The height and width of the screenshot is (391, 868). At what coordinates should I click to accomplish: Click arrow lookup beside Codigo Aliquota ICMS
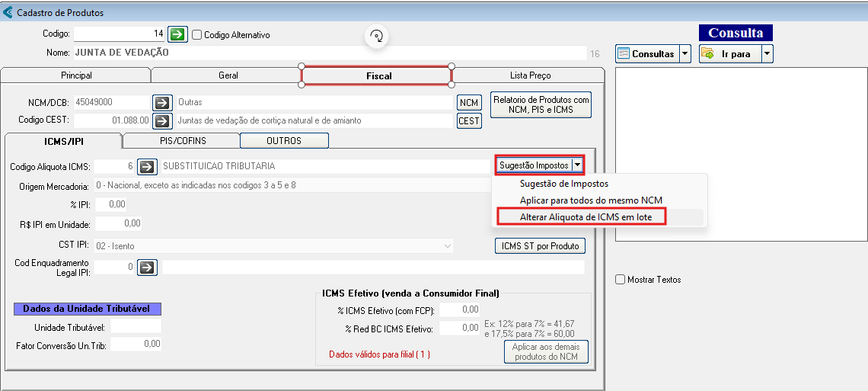pyautogui.click(x=148, y=166)
